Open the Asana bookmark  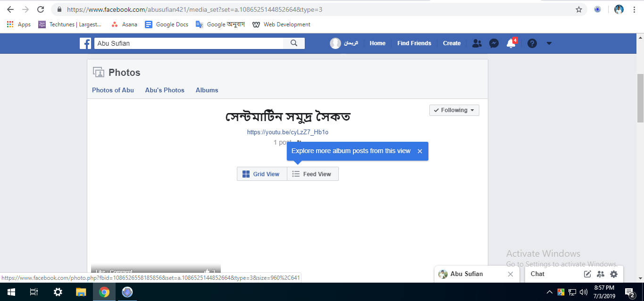124,24
